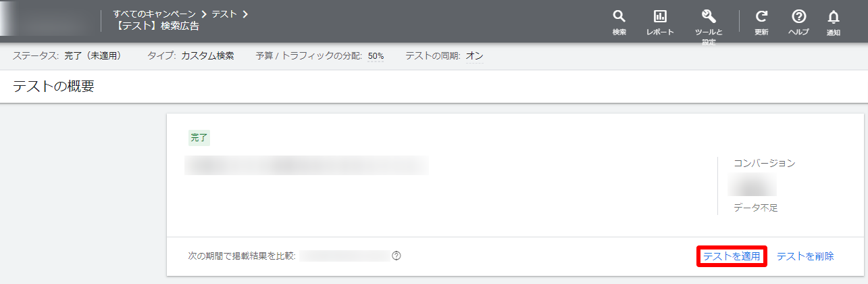Open the レポート reports icon
Viewport: 868px width, 284px height.
point(660,17)
